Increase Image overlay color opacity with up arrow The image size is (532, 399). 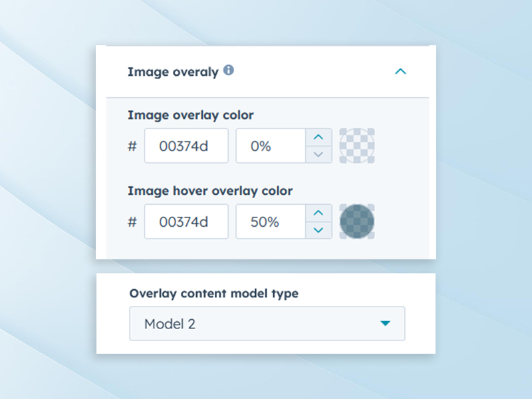pos(319,138)
